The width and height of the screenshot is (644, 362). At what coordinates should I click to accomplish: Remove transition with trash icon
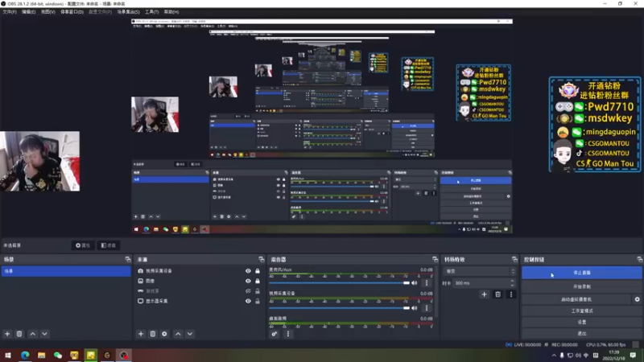pos(497,294)
